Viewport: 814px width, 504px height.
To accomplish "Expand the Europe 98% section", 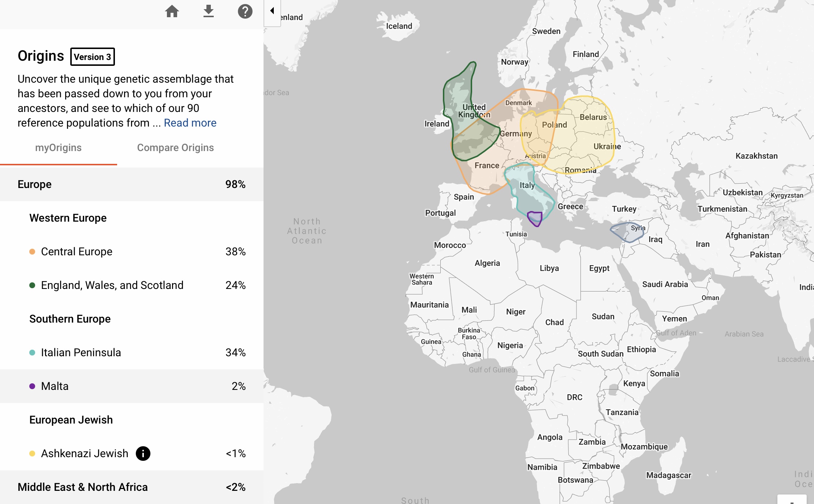I will tap(132, 184).
